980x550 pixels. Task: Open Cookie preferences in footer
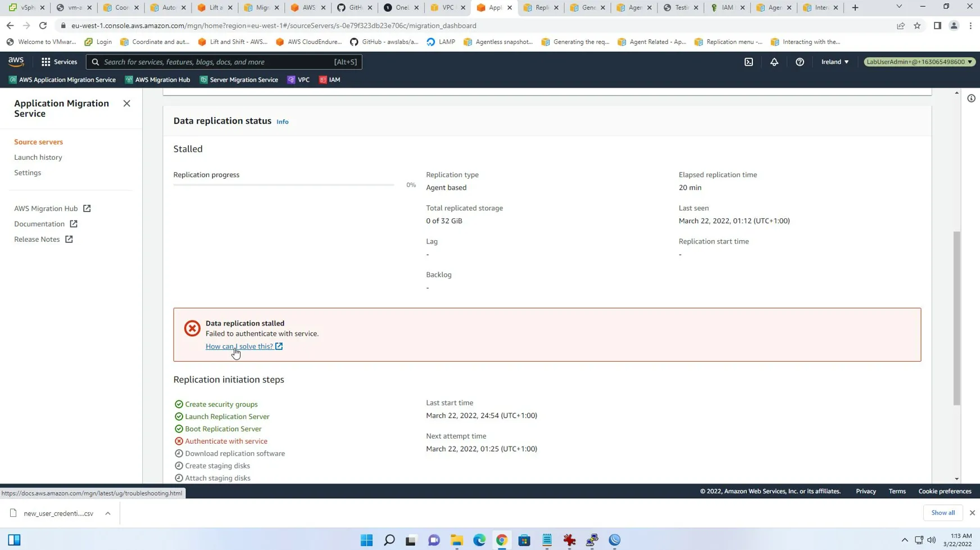pyautogui.click(x=945, y=492)
